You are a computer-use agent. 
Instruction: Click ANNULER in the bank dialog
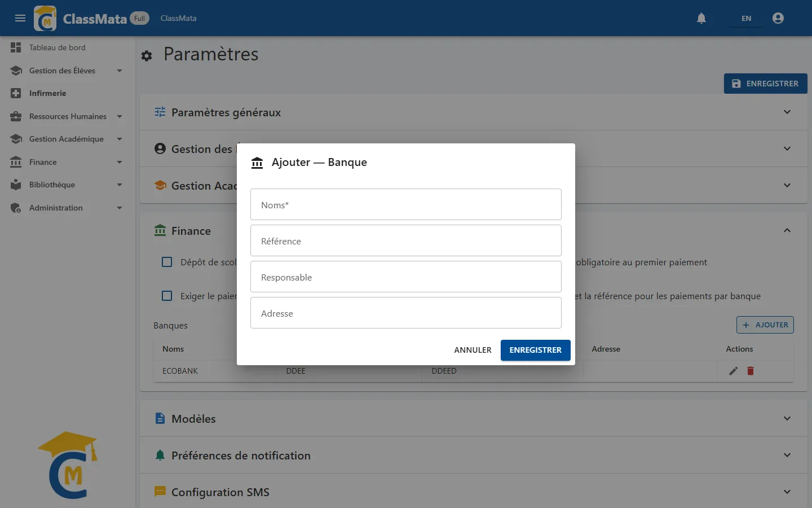473,350
